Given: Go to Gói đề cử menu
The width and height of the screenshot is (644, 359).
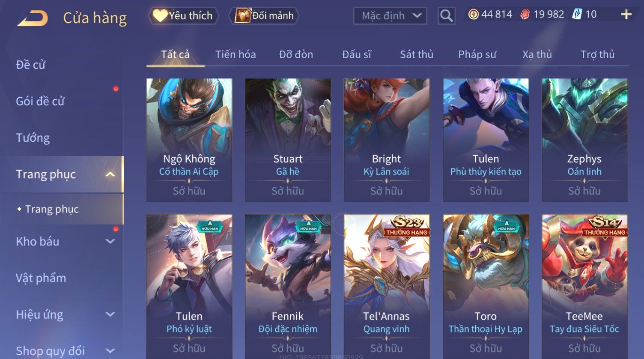Looking at the screenshot, I should point(40,102).
